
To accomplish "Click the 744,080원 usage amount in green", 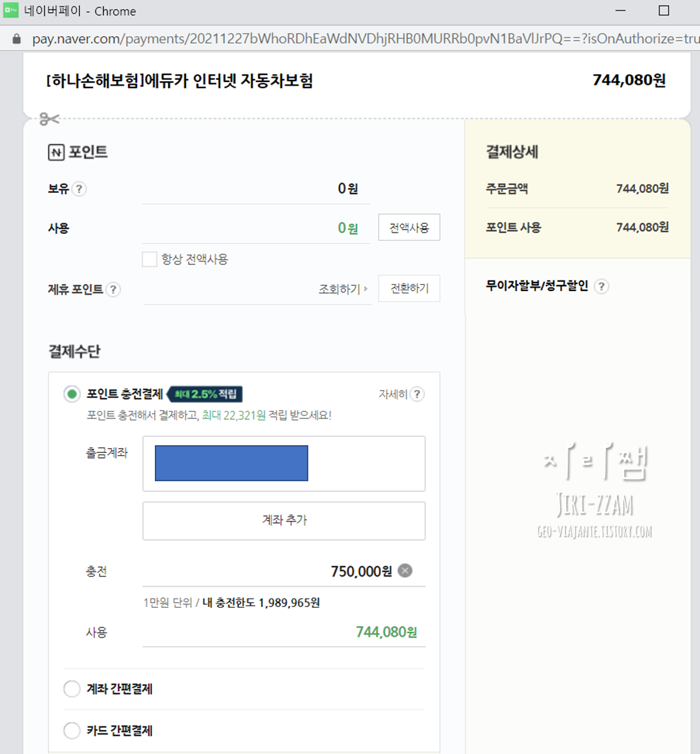I will click(x=386, y=632).
